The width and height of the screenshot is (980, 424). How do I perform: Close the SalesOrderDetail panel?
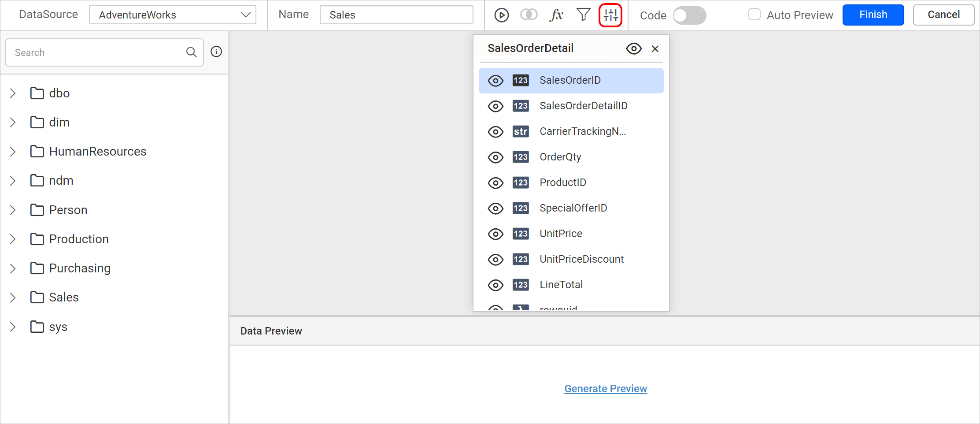click(x=655, y=48)
